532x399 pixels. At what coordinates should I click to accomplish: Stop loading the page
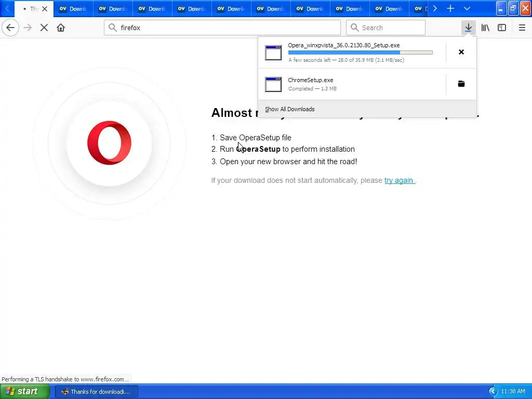[x=44, y=28]
